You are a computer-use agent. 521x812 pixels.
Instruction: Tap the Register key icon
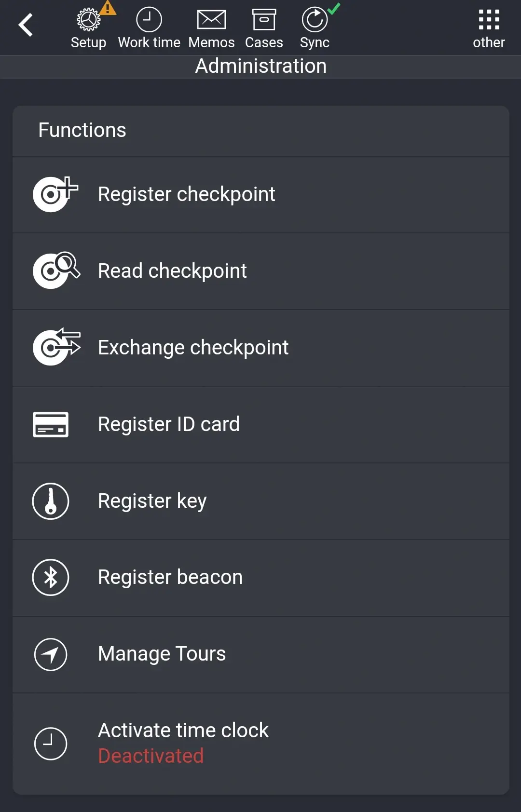click(x=51, y=501)
